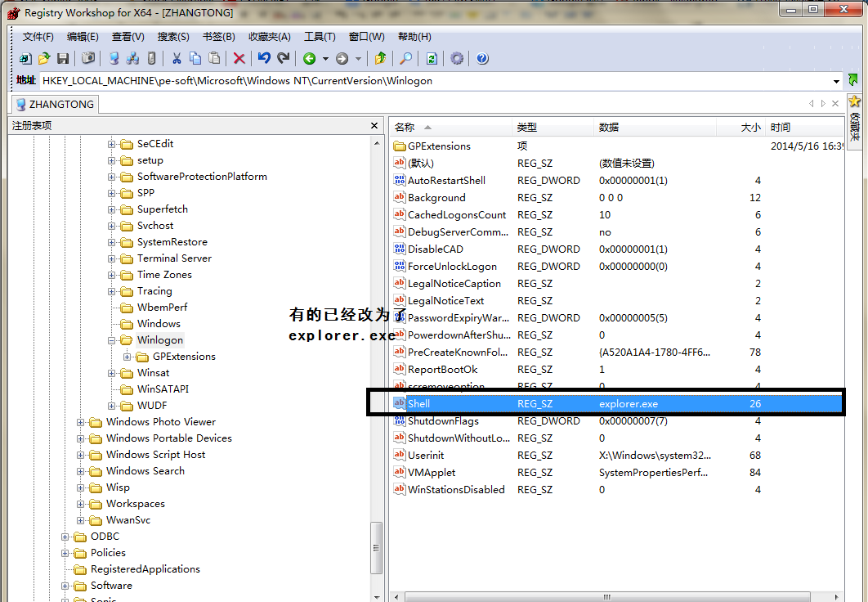Open the 文件(F) menu
868x602 pixels.
[38, 37]
